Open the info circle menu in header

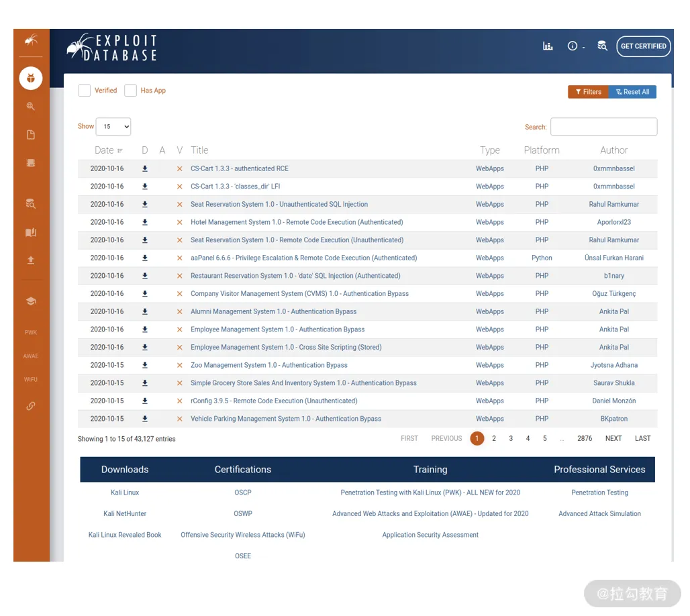coord(576,46)
